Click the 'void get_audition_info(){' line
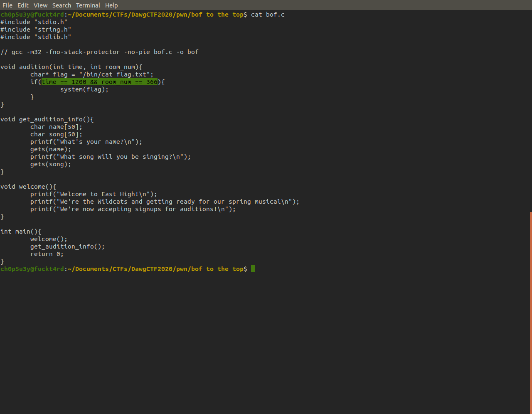The width and height of the screenshot is (532, 414). pos(47,119)
